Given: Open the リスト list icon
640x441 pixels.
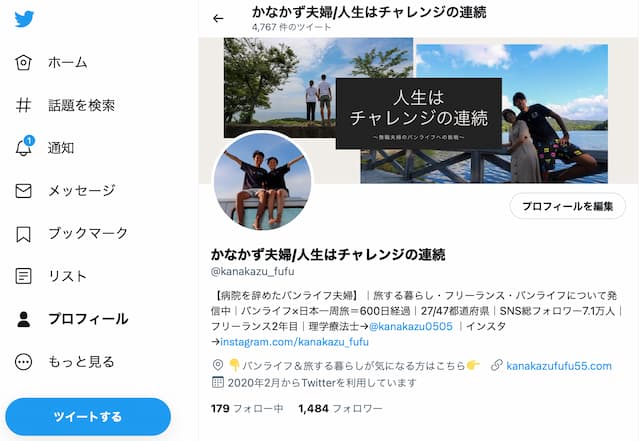Looking at the screenshot, I should click(x=23, y=276).
